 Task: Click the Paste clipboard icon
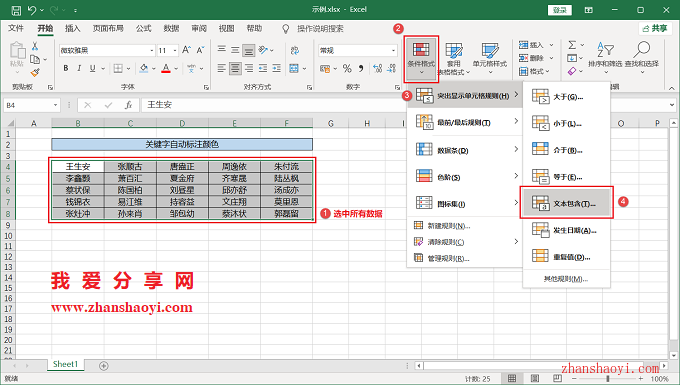tap(17, 50)
